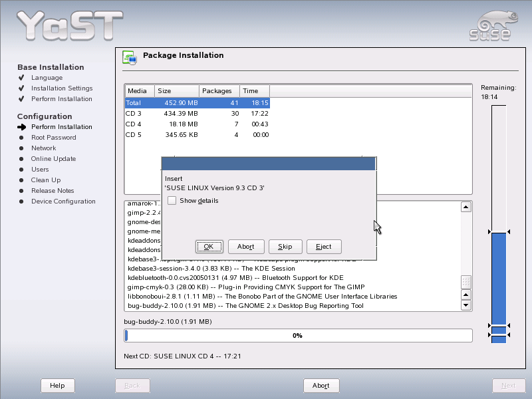This screenshot has width=532, height=399.
Task: Click the kdebluetooth Bluetooth Support log line
Action: [x=235, y=277]
